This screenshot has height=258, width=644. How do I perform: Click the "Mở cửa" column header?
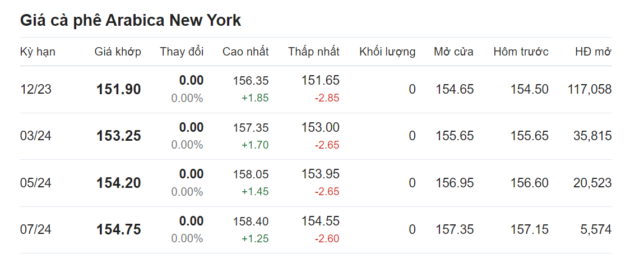click(453, 52)
